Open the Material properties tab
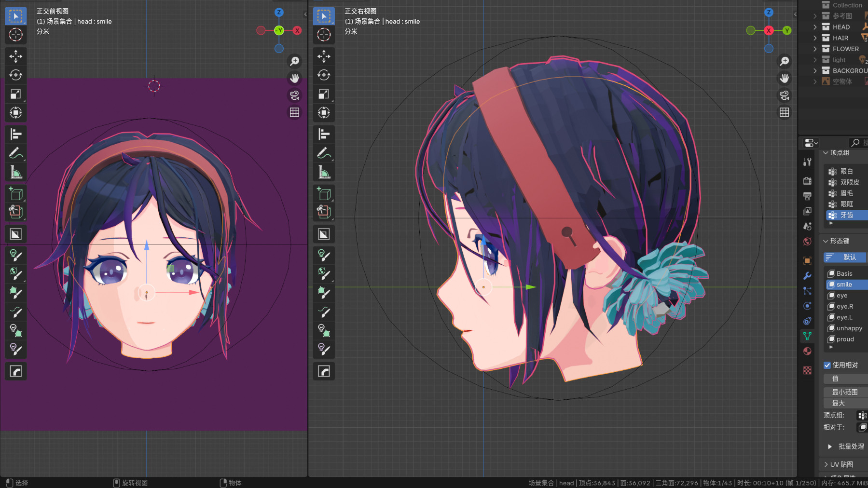Image resolution: width=868 pixels, height=488 pixels. tap(807, 351)
